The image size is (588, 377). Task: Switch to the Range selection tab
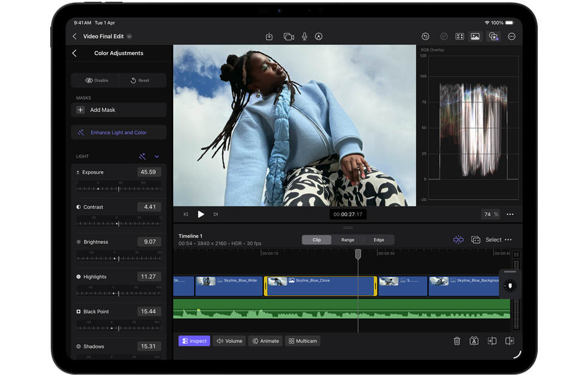tap(348, 240)
